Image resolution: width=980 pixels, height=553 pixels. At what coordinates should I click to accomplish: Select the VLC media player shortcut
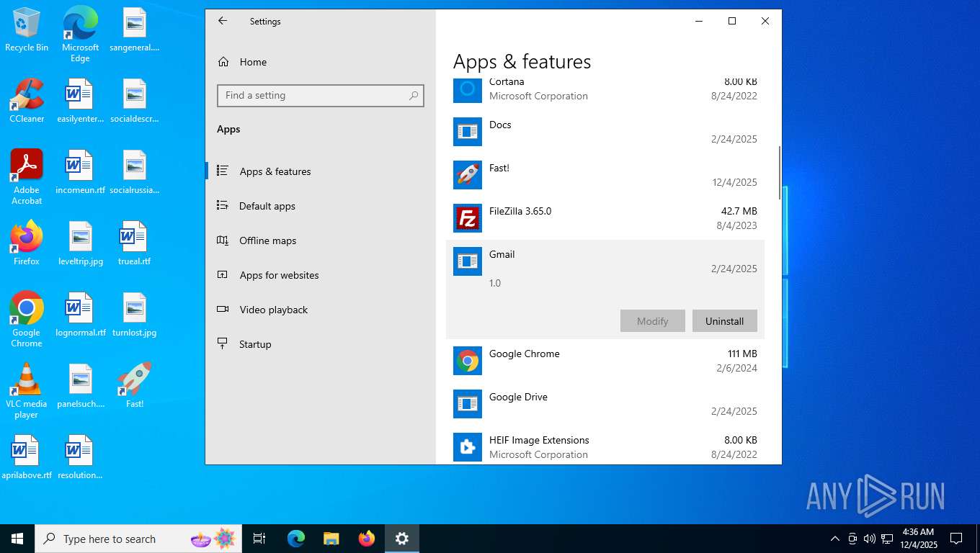(27, 390)
